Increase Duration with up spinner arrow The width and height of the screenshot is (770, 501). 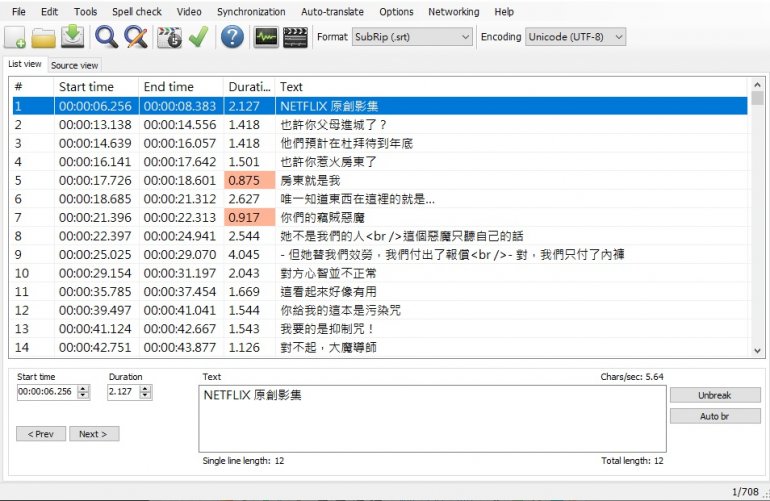(145, 388)
